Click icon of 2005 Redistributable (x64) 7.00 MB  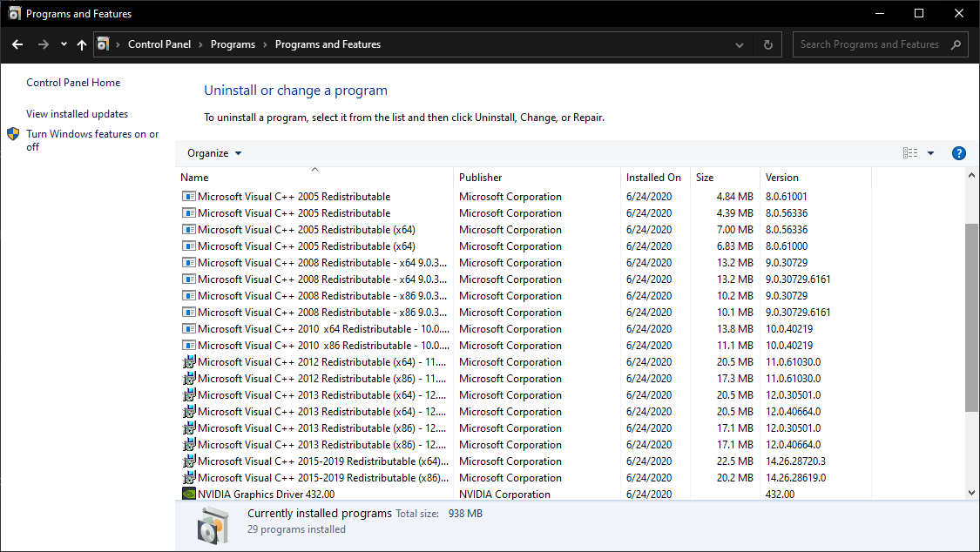coord(188,229)
